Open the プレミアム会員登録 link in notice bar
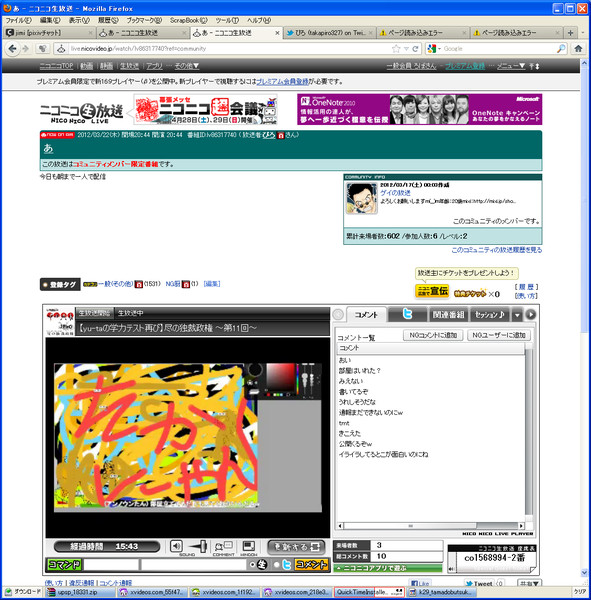591x600 pixels. click(282, 82)
